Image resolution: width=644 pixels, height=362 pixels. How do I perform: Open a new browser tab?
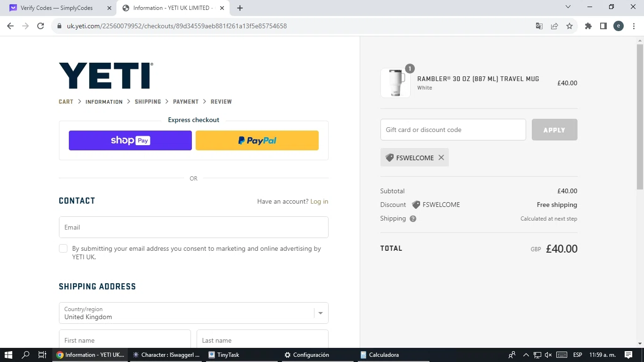pyautogui.click(x=240, y=8)
